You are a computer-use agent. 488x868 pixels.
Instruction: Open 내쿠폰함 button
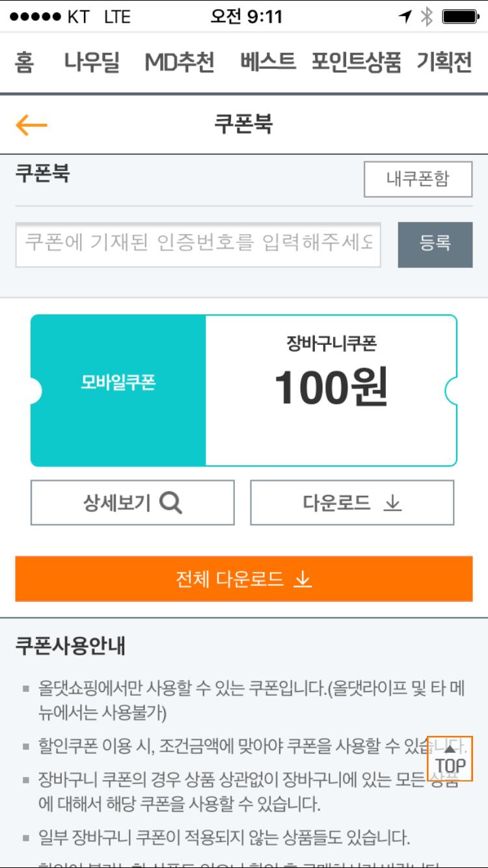(418, 179)
